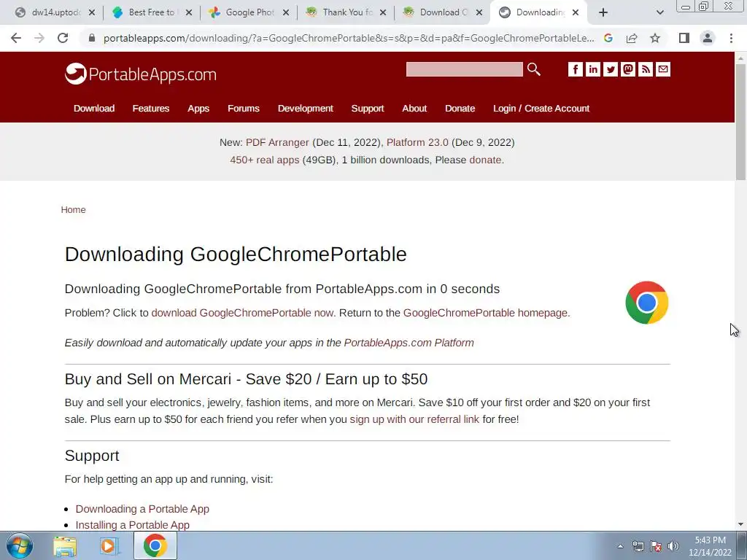Click the Action Center flag icon
This screenshot has width=747, height=560.
coord(656,546)
